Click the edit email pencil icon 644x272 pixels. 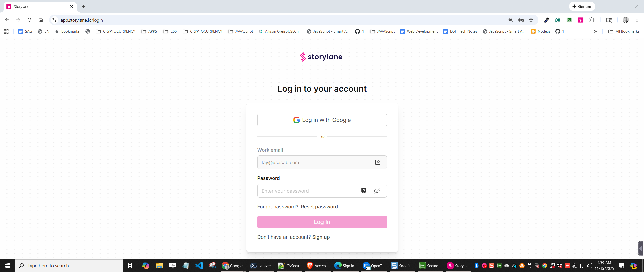point(377,162)
